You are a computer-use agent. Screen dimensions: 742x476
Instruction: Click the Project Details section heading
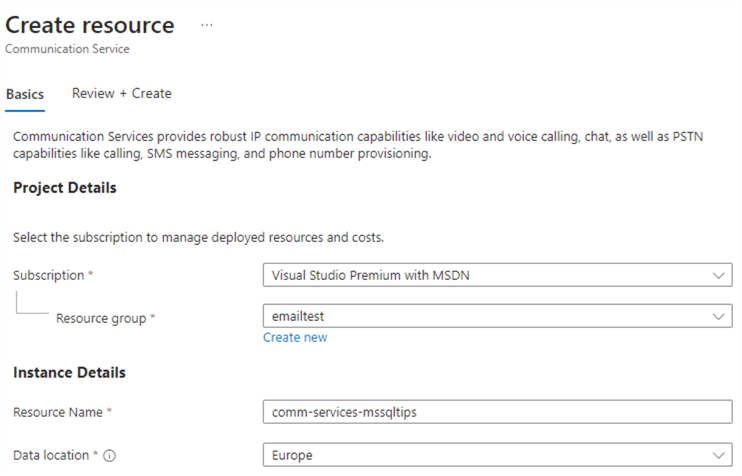point(65,188)
